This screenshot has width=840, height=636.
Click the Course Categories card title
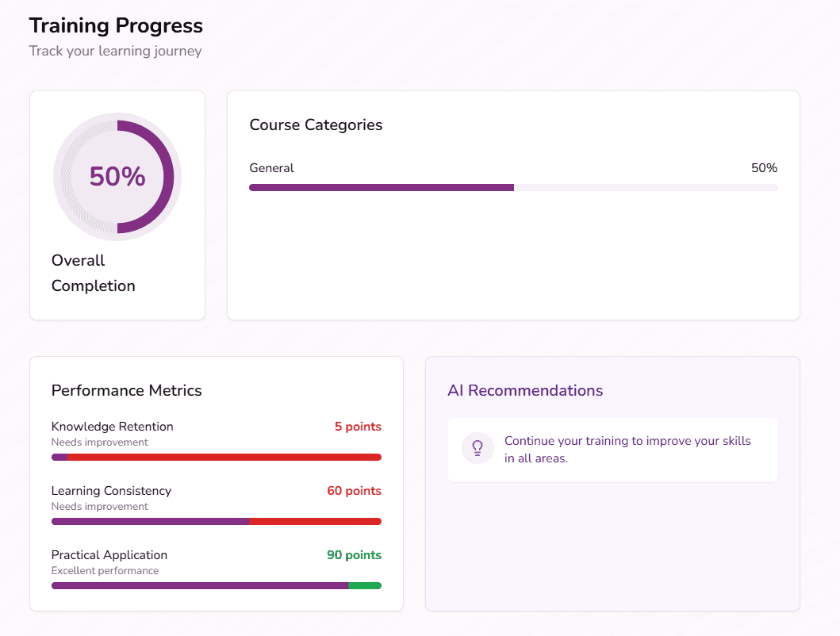(316, 125)
